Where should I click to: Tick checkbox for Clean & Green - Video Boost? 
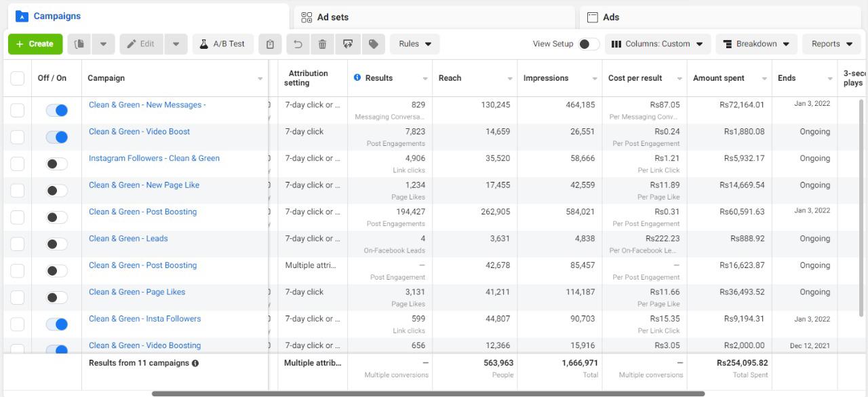point(18,137)
